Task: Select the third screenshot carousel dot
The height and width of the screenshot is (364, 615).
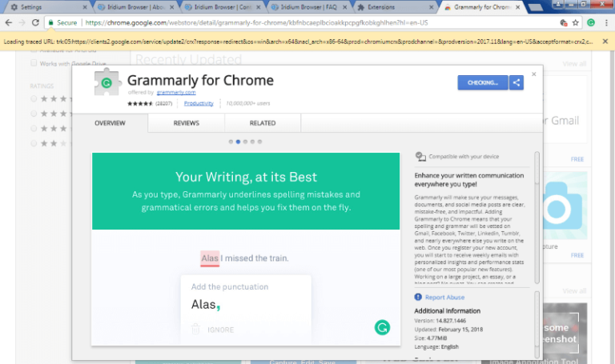Action: pyautogui.click(x=244, y=142)
